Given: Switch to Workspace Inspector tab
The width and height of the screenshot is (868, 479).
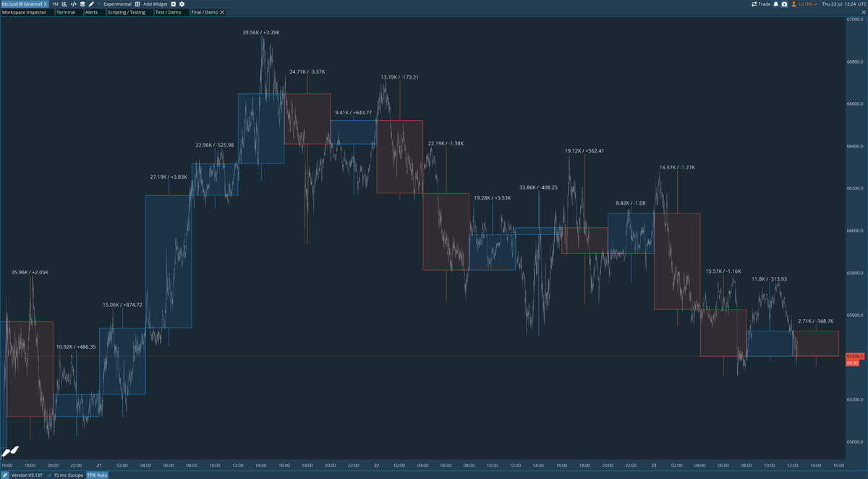Looking at the screenshot, I should (27, 12).
